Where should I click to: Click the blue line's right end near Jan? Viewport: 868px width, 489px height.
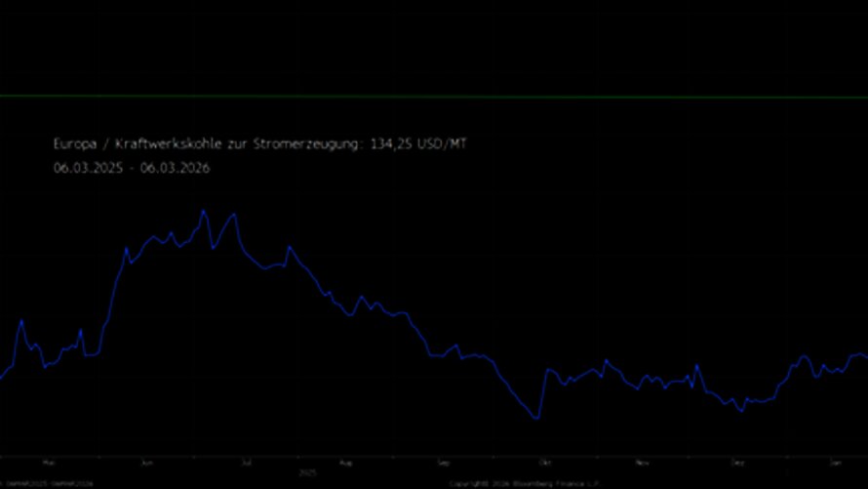coord(864,356)
